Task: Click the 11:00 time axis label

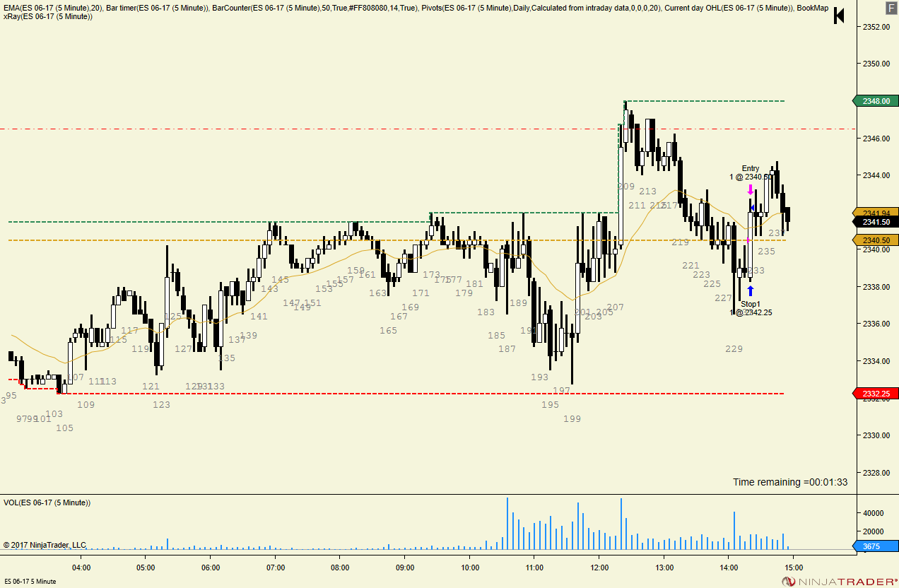Action: [534, 568]
